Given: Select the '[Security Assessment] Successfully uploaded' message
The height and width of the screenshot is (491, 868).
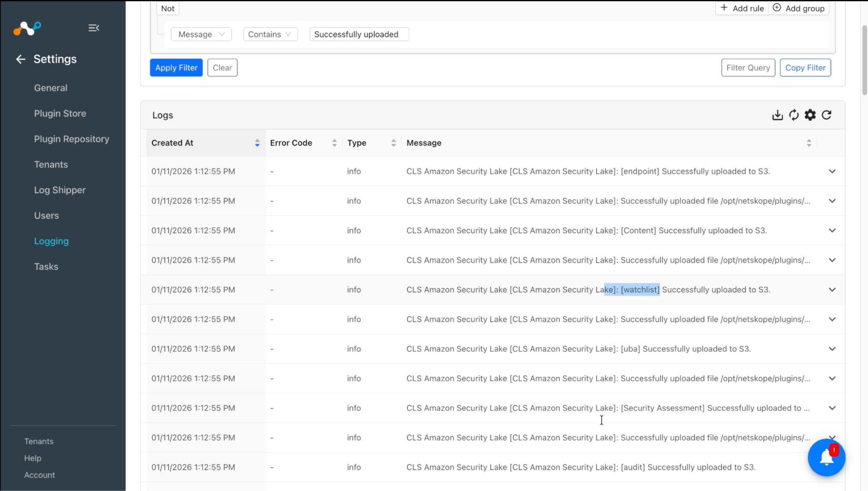Looking at the screenshot, I should (608, 408).
